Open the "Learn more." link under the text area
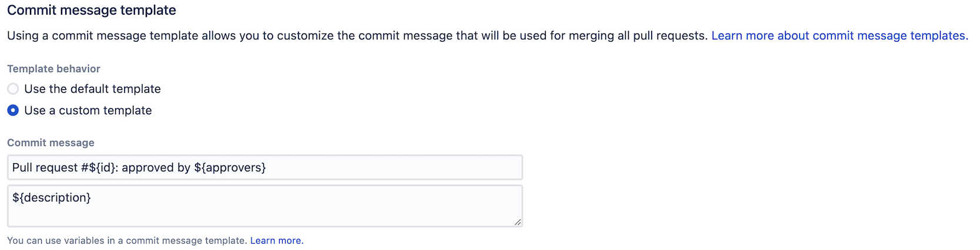 (277, 241)
